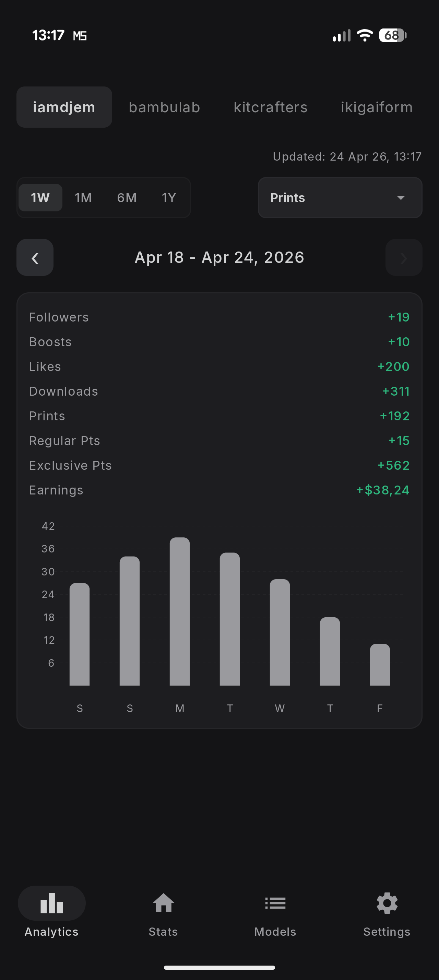Open the Models list icon

(x=275, y=903)
